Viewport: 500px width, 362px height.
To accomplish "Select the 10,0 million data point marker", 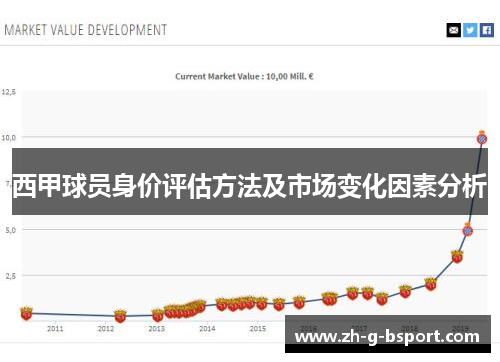I will pyautogui.click(x=482, y=138).
